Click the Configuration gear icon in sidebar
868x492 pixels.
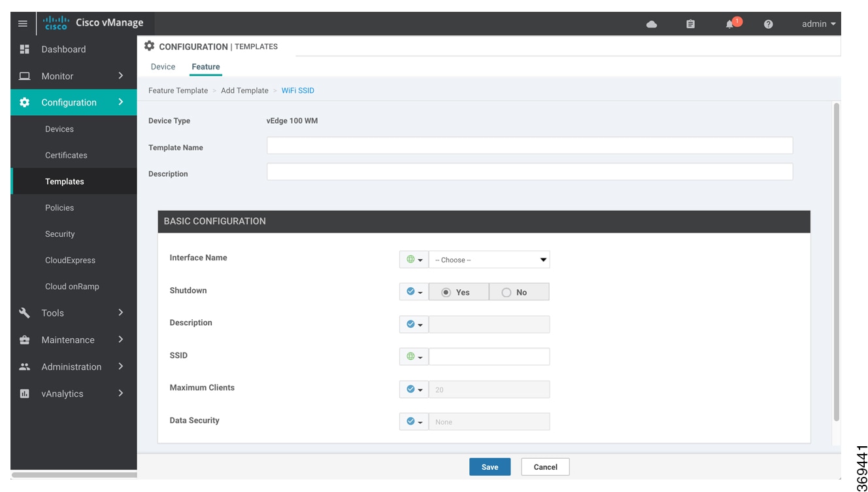25,102
